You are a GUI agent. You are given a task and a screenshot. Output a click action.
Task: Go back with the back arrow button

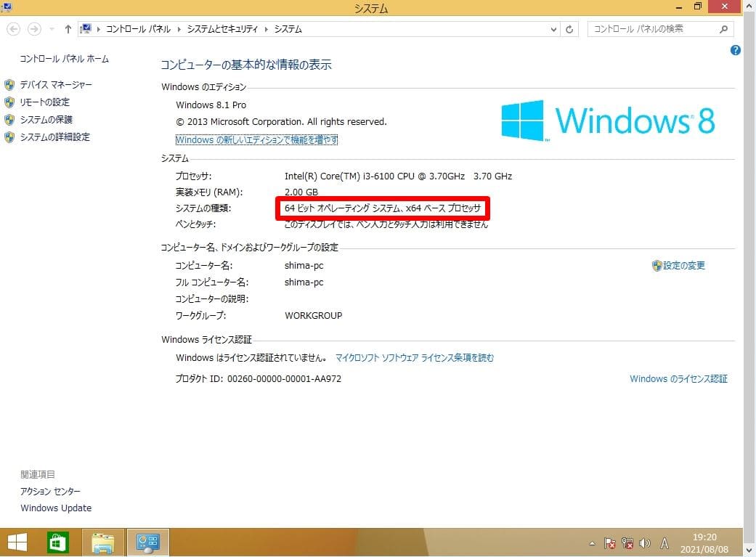14,30
